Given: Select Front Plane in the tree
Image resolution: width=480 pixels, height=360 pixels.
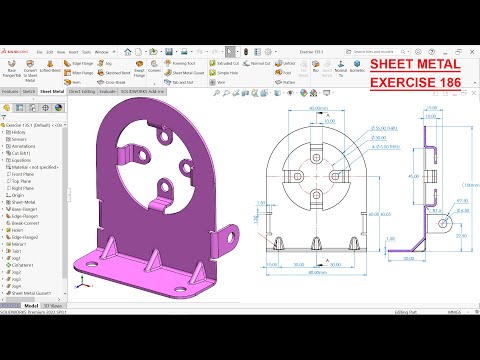Looking at the screenshot, I should (x=20, y=174).
